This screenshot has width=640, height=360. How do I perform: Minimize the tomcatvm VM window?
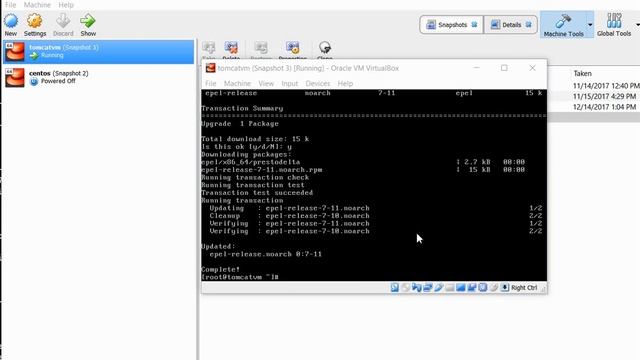476,68
